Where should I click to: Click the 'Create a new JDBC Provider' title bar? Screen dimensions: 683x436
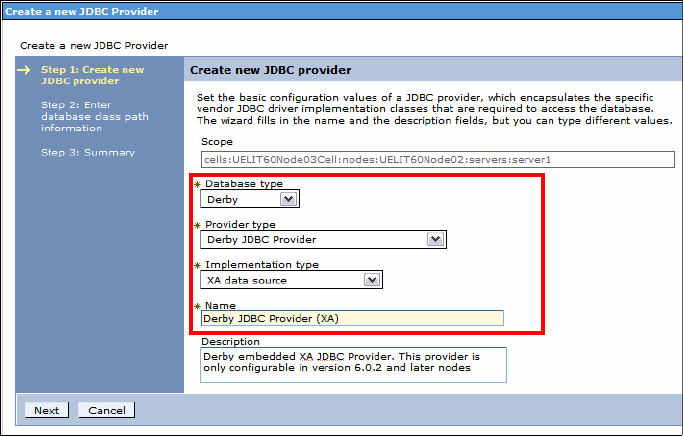click(342, 11)
